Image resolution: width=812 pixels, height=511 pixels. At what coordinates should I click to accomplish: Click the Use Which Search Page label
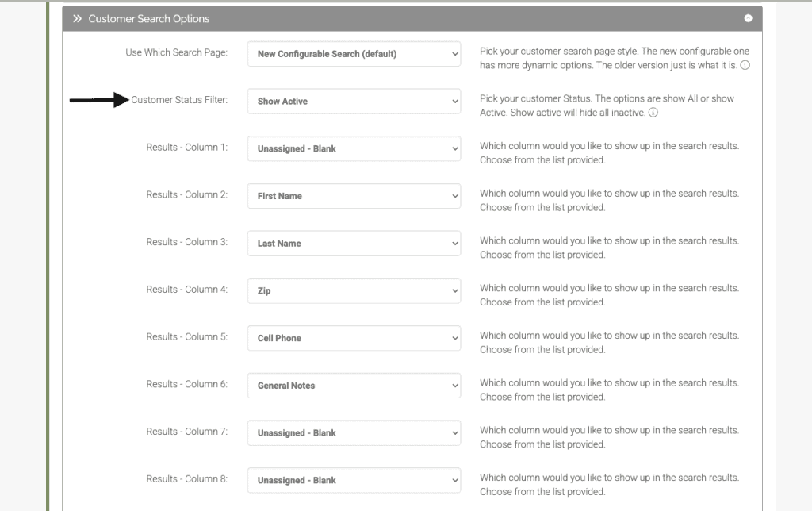click(x=176, y=53)
